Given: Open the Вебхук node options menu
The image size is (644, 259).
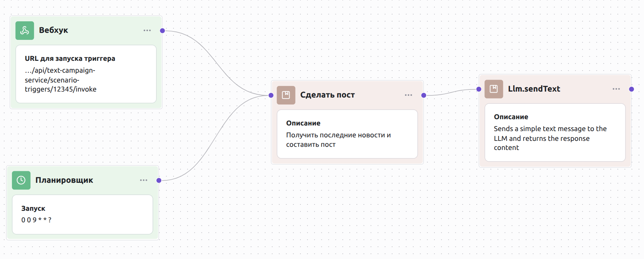Looking at the screenshot, I should (x=147, y=31).
